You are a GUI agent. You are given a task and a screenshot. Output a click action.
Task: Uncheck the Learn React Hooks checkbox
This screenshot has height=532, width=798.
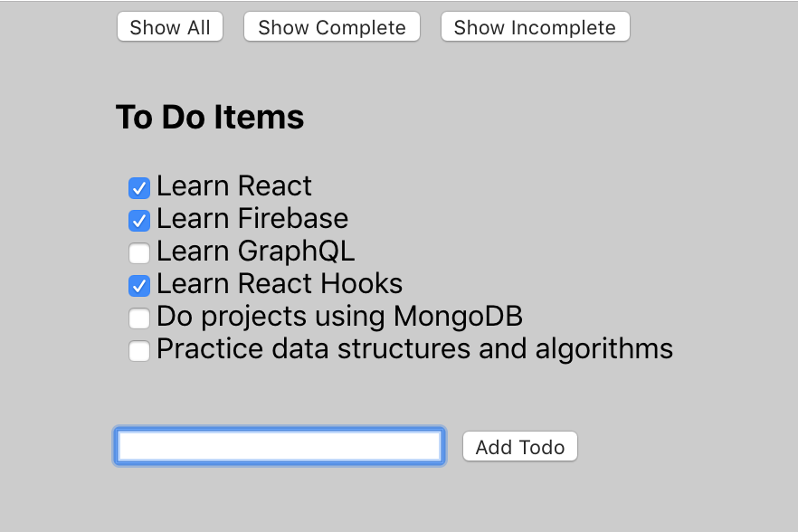click(139, 286)
